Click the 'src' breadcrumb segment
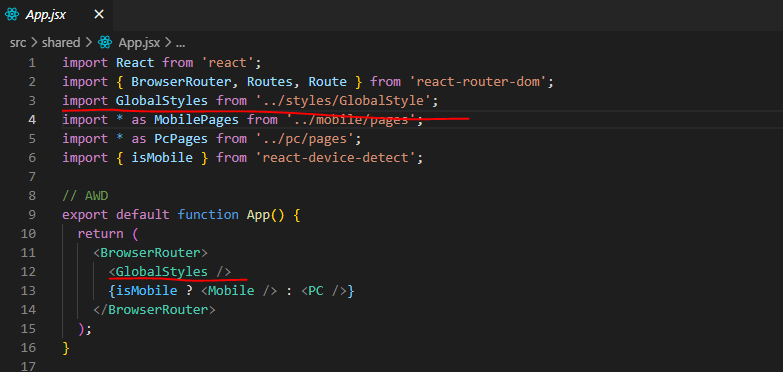Image resolution: width=783 pixels, height=372 pixels. [18, 43]
